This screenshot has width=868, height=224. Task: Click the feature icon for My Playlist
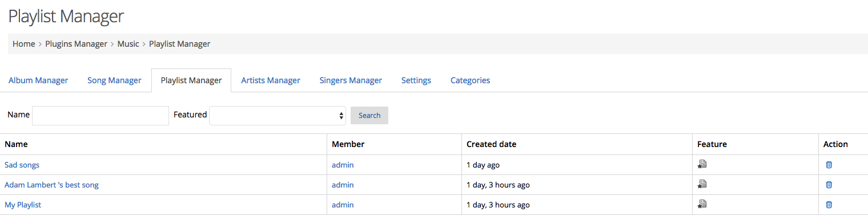pos(702,204)
